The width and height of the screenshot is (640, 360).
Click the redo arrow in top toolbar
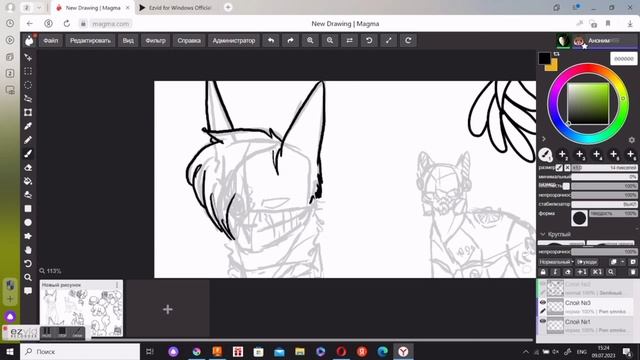click(x=290, y=40)
